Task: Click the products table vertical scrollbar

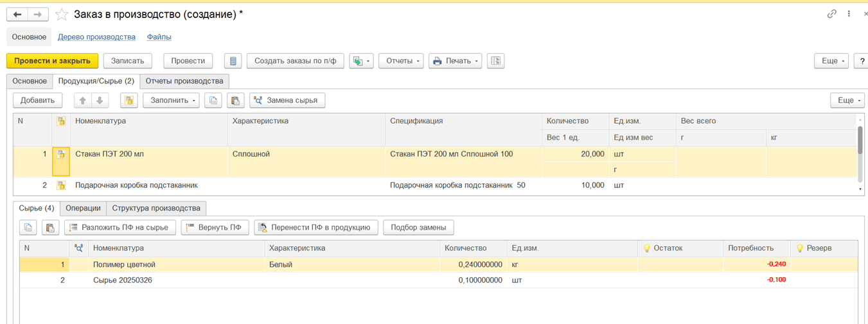Action: [860, 141]
